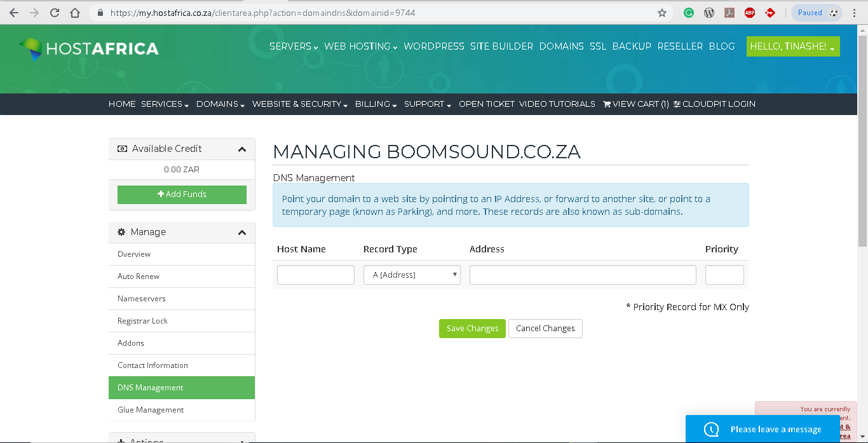Open the red arrow extension icon
Image resolution: width=868 pixels, height=443 pixels.
click(770, 13)
